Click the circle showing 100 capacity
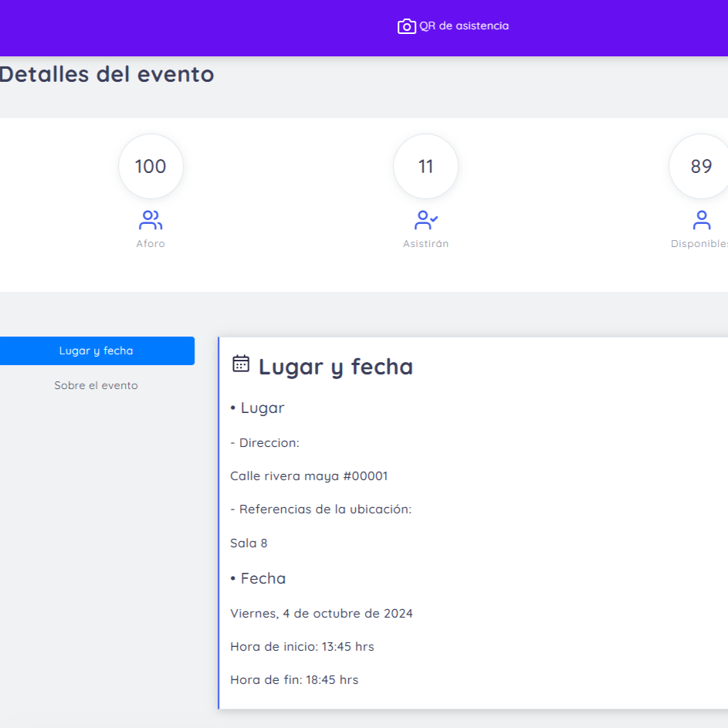 (x=151, y=166)
